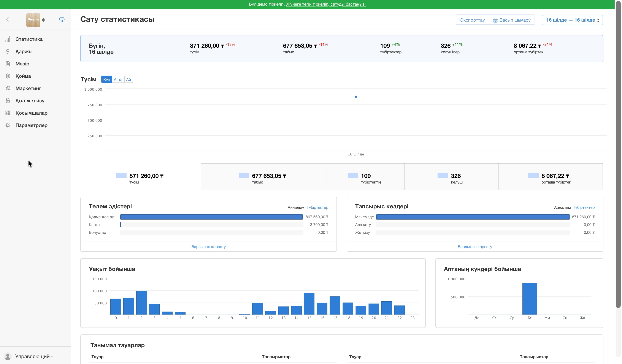622x364 pixels.
Task: Switch revenue chart to Апта view
Action: [x=118, y=79]
